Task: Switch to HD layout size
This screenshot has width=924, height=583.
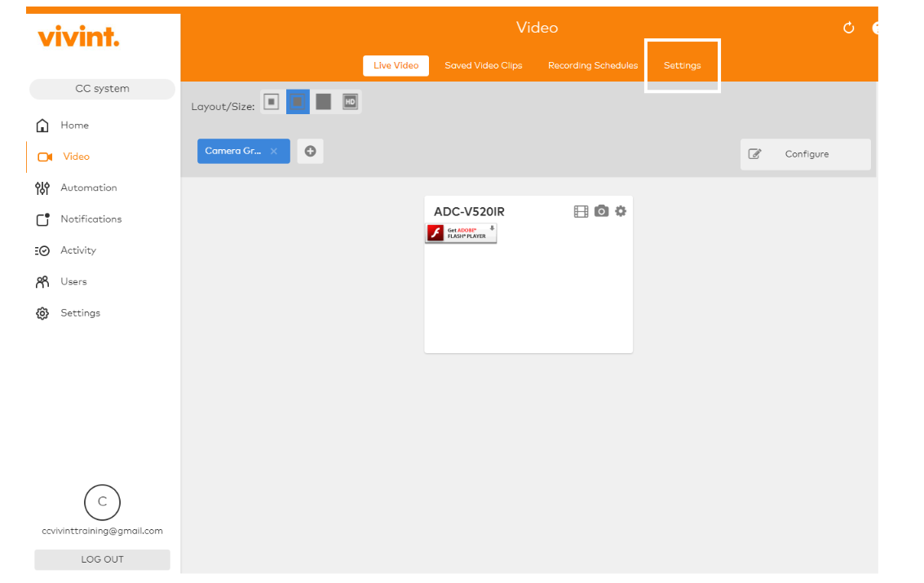Action: coord(350,102)
